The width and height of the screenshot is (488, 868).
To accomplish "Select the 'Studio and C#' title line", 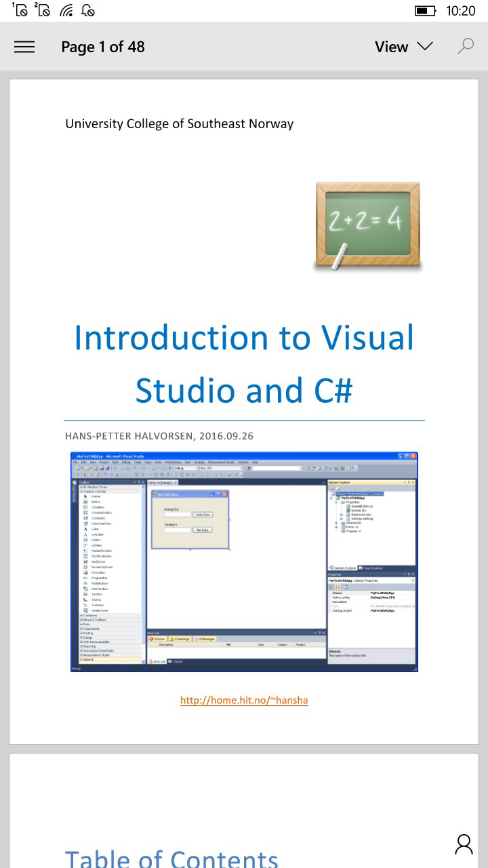I will [x=244, y=390].
